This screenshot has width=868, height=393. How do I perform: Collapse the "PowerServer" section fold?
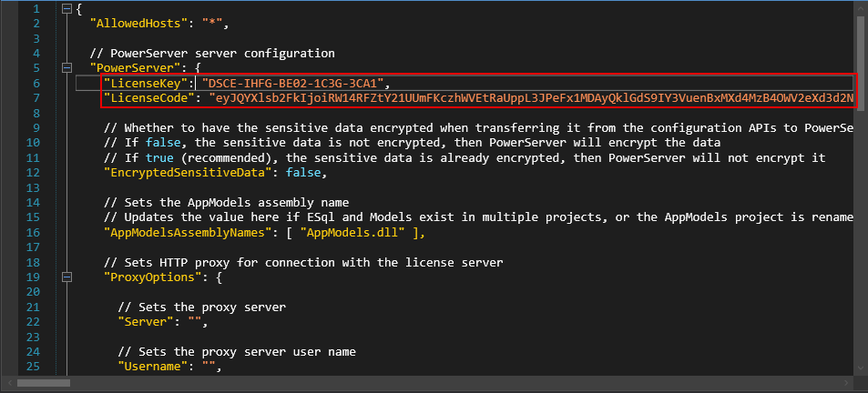coord(66,67)
